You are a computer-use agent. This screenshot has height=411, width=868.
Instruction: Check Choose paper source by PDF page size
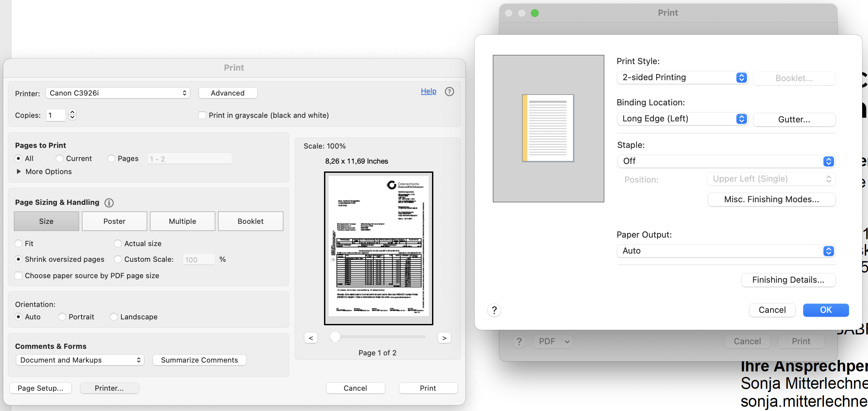click(19, 276)
